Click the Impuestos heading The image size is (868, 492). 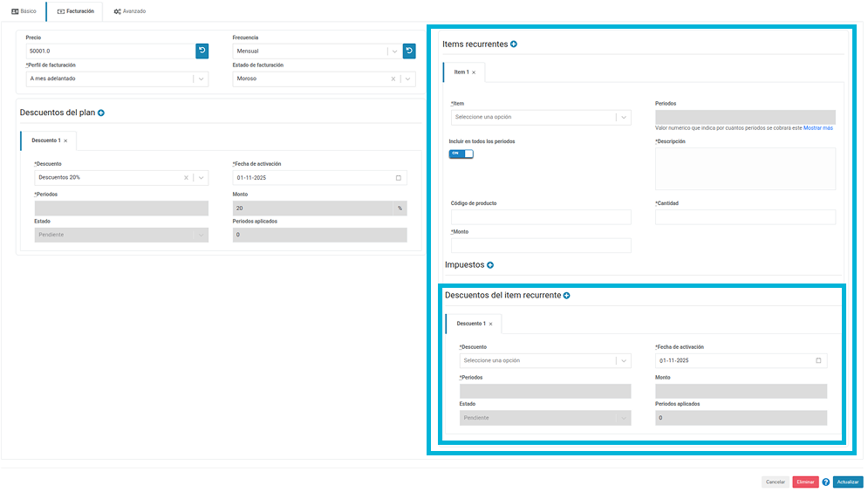tap(464, 265)
